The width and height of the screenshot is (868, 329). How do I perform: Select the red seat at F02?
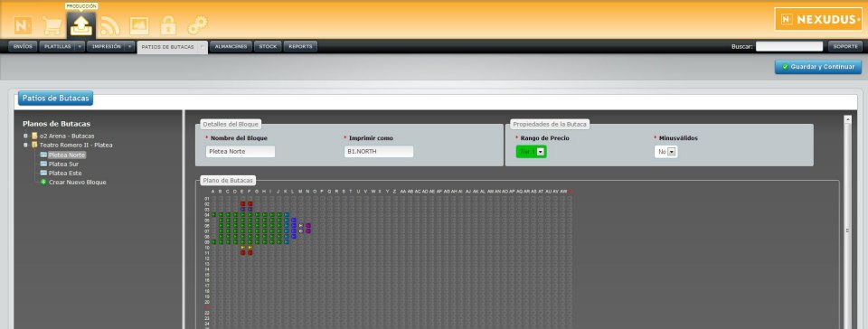[x=250, y=204]
